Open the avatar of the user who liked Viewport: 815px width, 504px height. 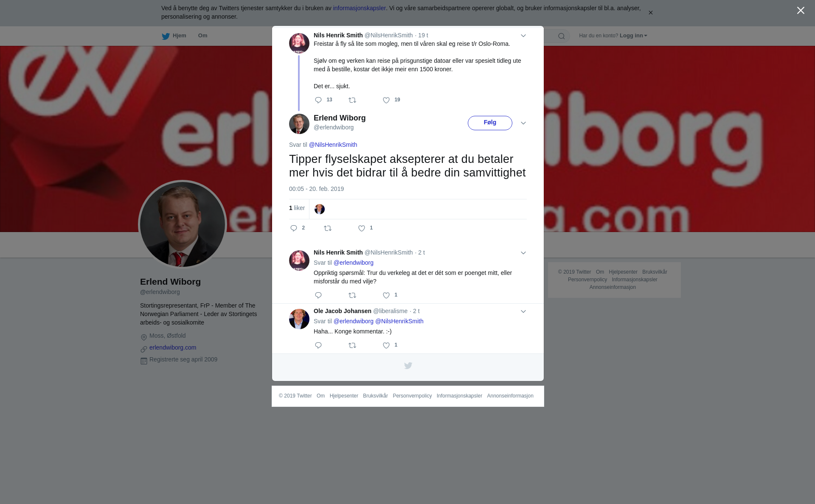320,209
